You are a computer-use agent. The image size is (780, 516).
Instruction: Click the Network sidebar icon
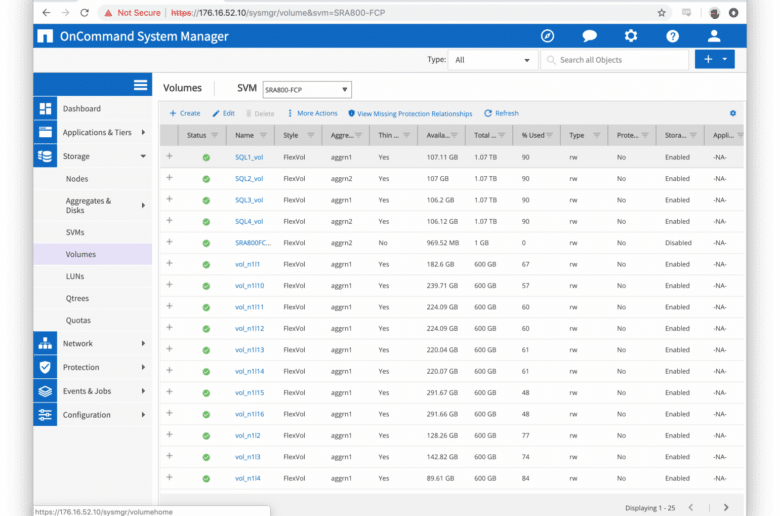pyautogui.click(x=45, y=343)
